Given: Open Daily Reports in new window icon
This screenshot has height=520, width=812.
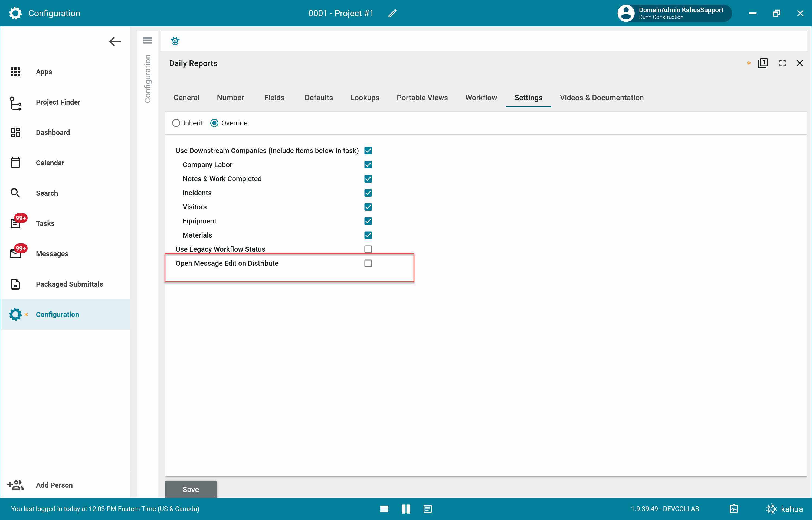Looking at the screenshot, I should [762, 63].
